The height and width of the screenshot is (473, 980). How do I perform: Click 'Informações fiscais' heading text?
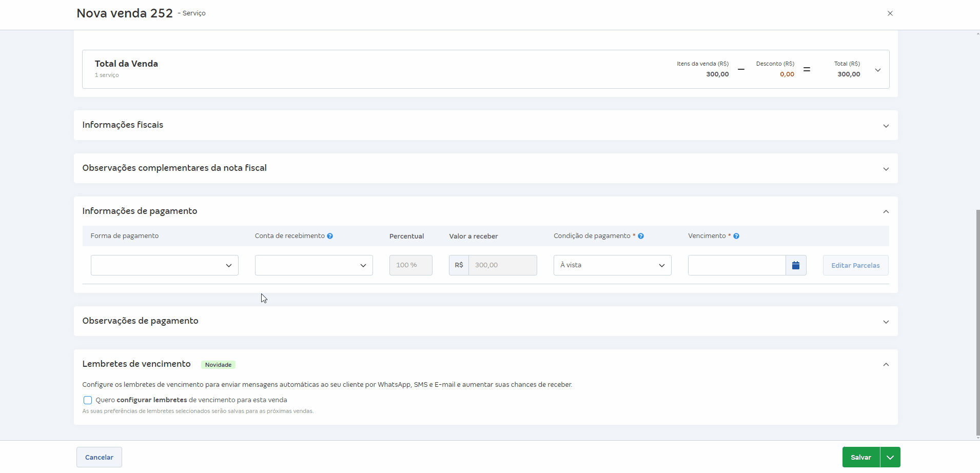click(x=123, y=125)
